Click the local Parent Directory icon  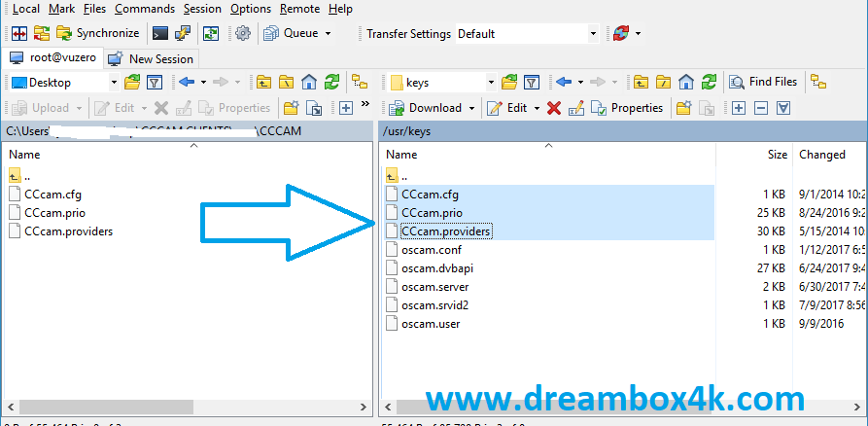click(263, 83)
